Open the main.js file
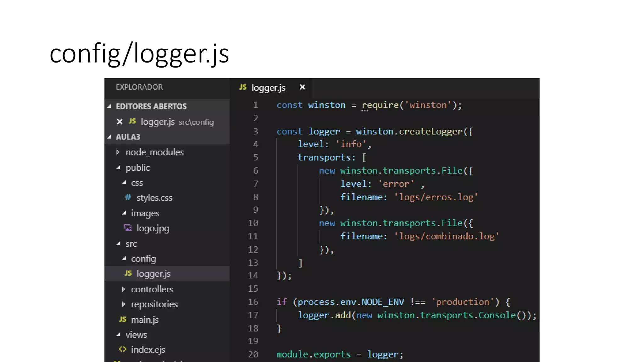 145,320
